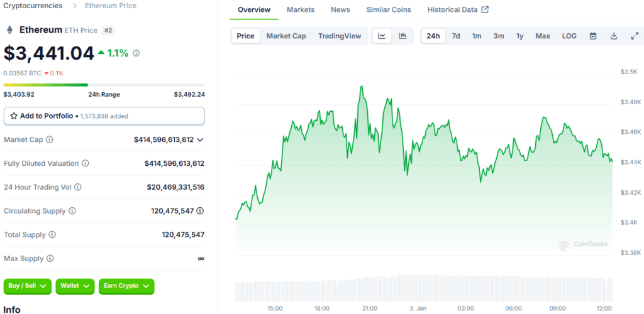Expand Market Cap value chevron

click(200, 140)
